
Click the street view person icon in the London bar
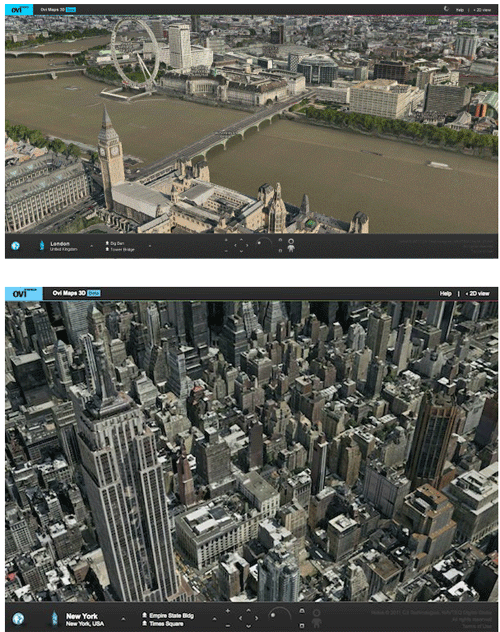tap(291, 245)
